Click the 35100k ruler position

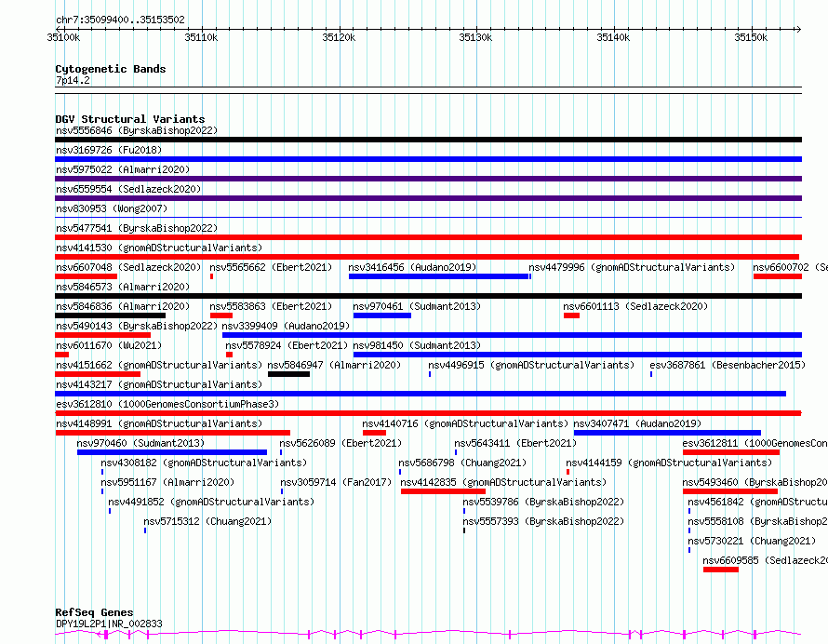pos(63,37)
